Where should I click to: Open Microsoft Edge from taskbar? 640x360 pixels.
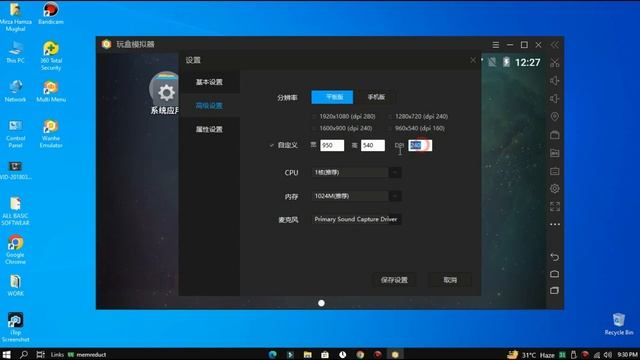click(273, 354)
